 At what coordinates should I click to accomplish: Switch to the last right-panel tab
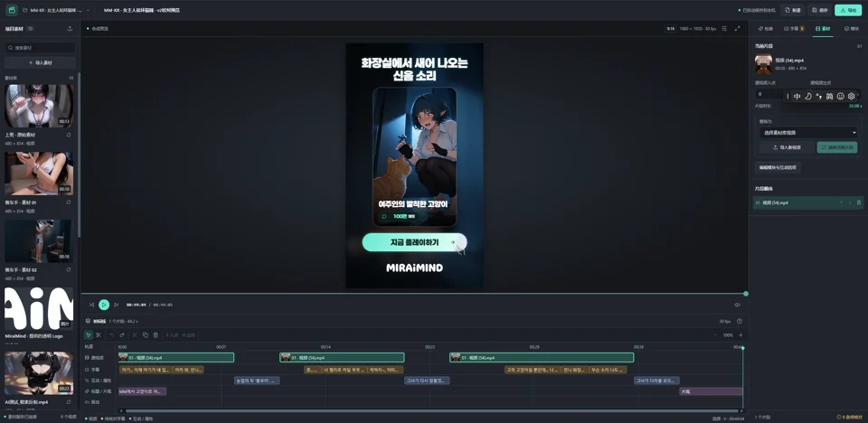click(851, 28)
